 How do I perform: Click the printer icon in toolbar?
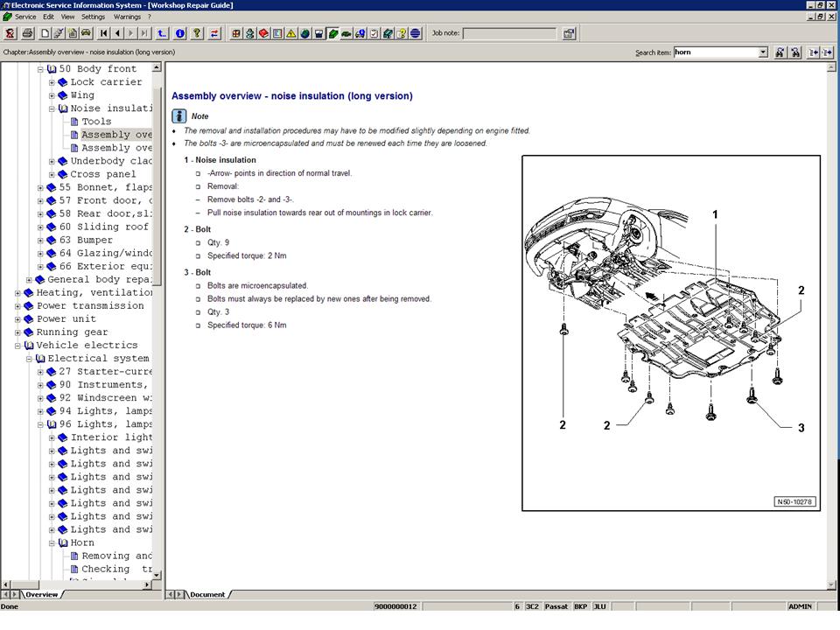(27, 33)
